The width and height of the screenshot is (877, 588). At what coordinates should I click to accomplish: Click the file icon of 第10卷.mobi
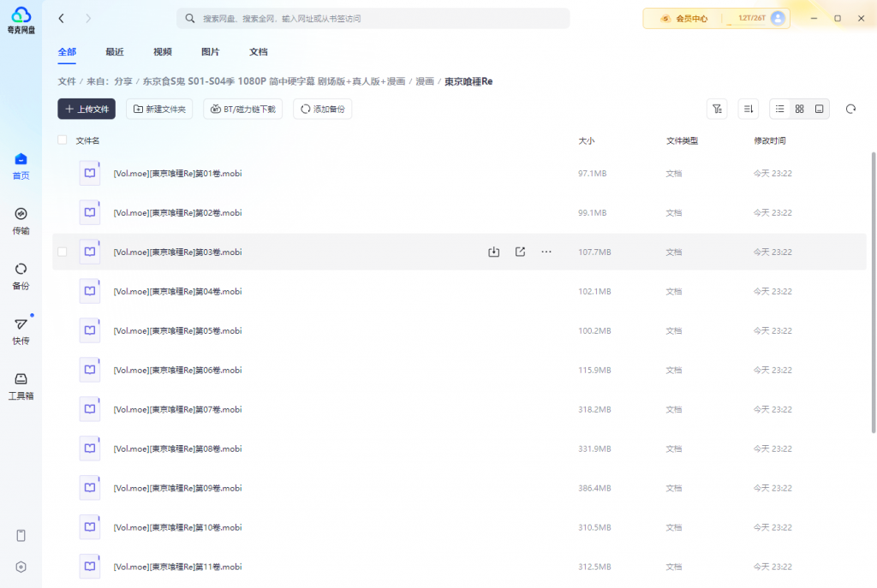tap(89, 527)
